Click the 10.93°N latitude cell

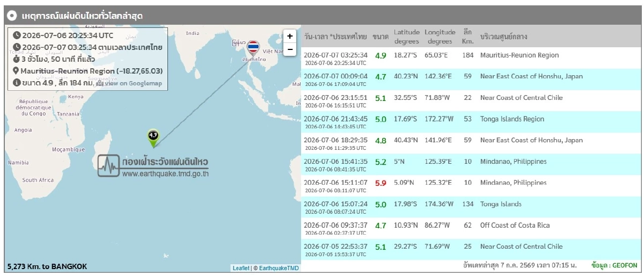coord(407,225)
